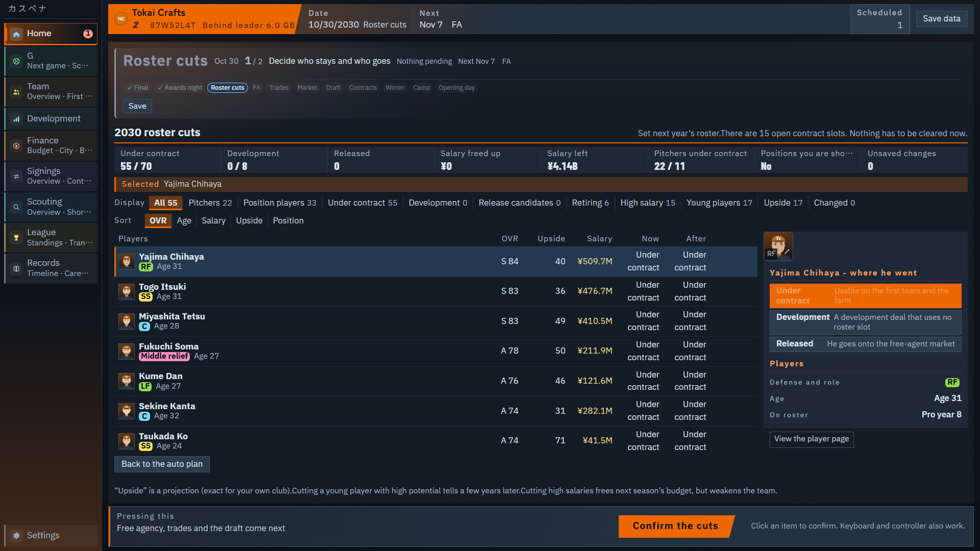View the player page link
Image resolution: width=980 pixels, height=551 pixels.
point(812,439)
